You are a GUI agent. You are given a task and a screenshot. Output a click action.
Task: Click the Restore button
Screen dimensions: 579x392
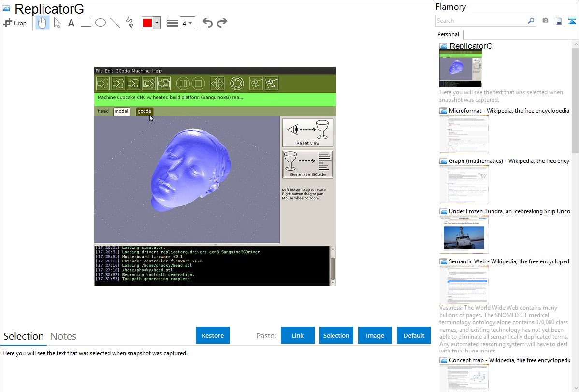coord(213,335)
